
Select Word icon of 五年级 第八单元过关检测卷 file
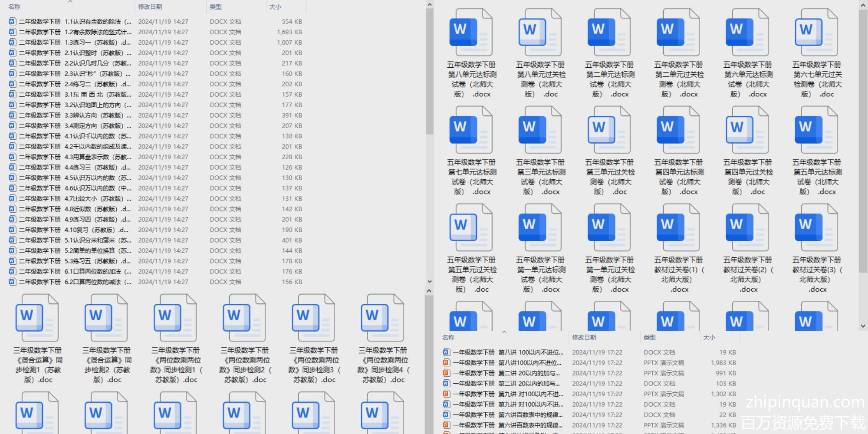540,33
